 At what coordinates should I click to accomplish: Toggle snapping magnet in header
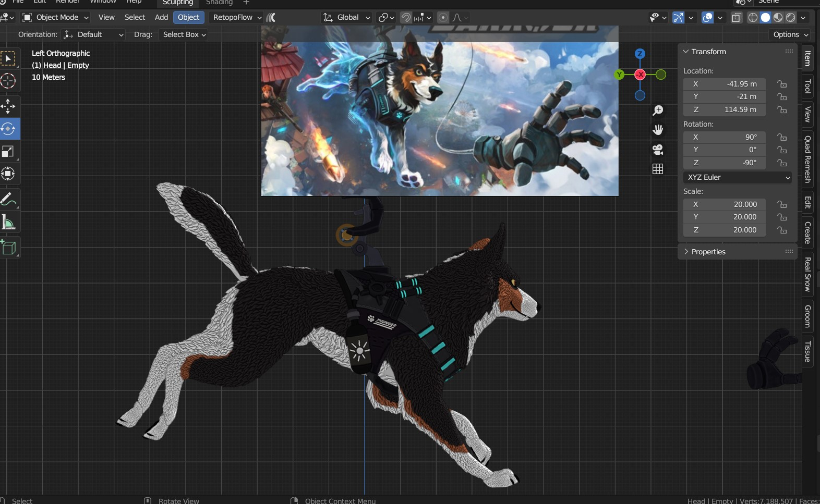pos(405,18)
